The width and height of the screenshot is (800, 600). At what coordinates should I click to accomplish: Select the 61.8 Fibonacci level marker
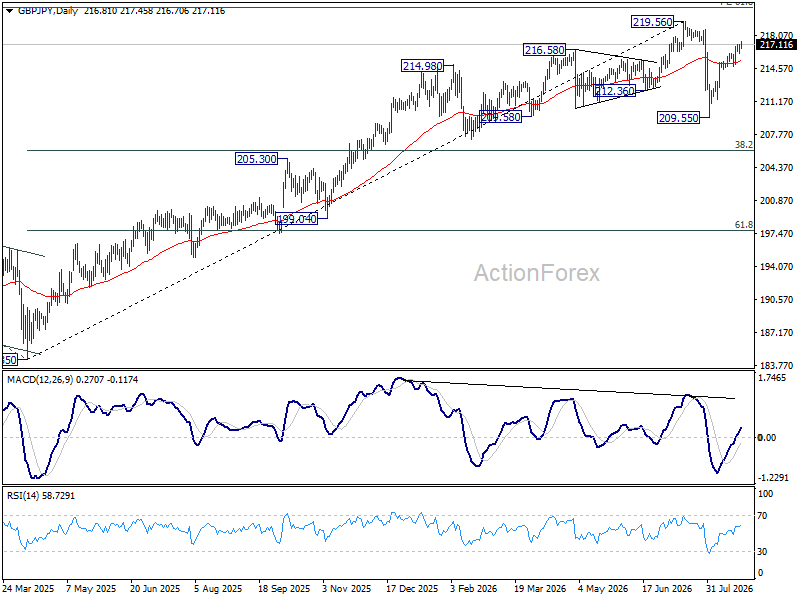[x=743, y=224]
